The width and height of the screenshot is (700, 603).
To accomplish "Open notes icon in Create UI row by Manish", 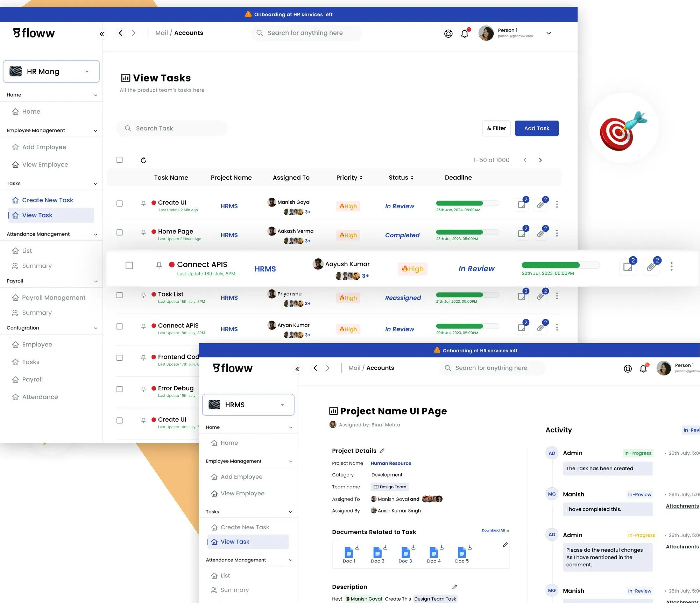I will 522,204.
